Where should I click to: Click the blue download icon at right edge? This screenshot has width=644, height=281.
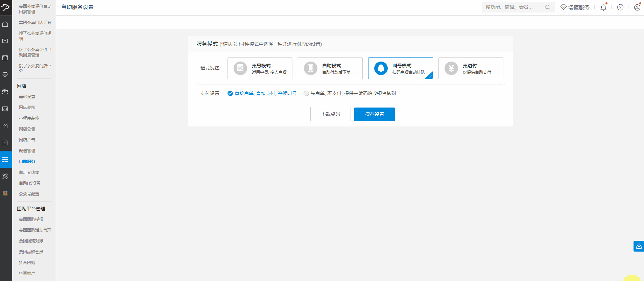pos(639,246)
